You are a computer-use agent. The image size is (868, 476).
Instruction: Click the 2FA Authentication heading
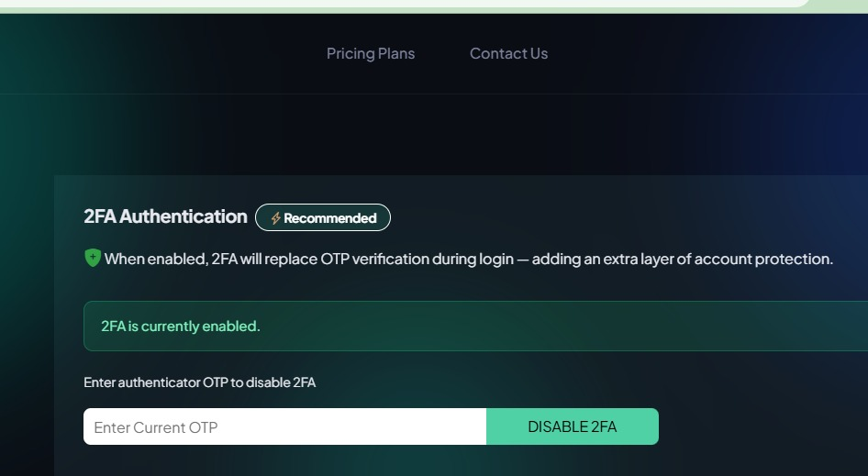(165, 216)
